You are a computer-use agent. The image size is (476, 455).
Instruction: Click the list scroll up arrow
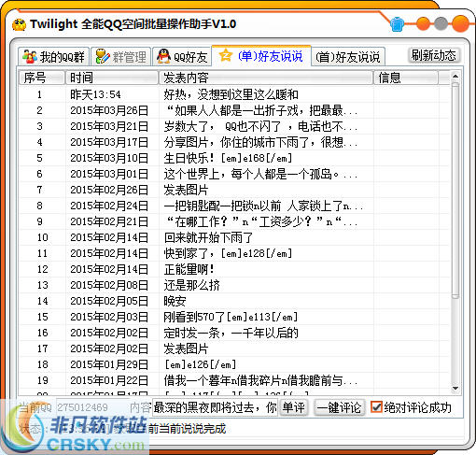[x=455, y=77]
